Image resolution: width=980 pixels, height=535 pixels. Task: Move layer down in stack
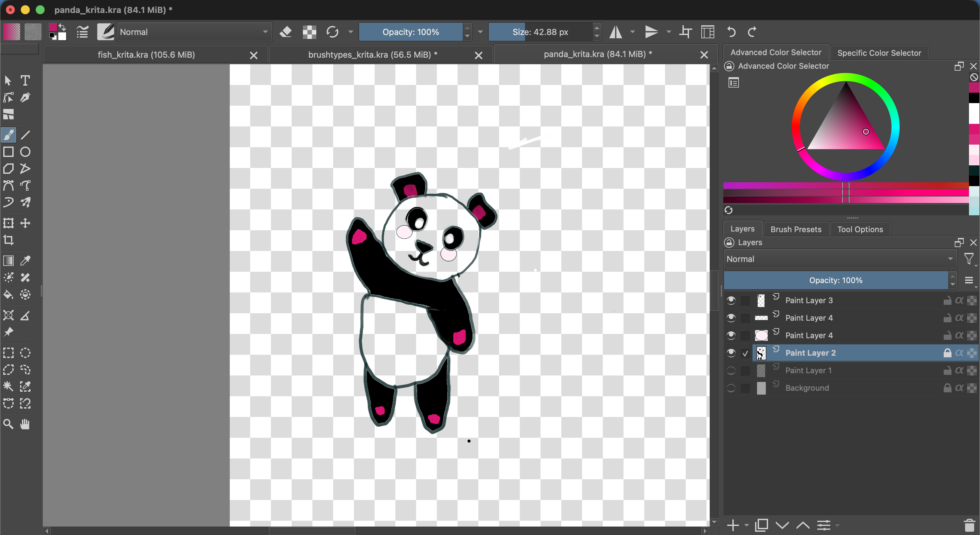[x=782, y=526]
